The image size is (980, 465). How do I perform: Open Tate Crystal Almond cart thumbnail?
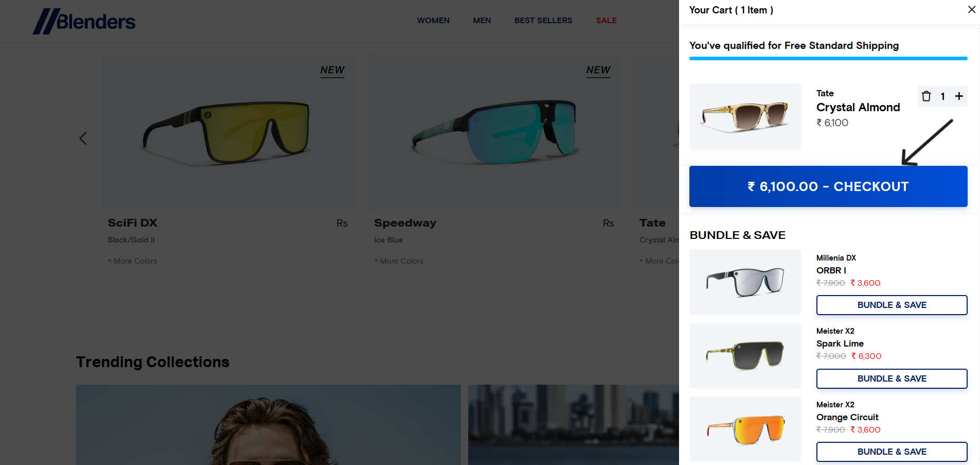[x=745, y=117]
